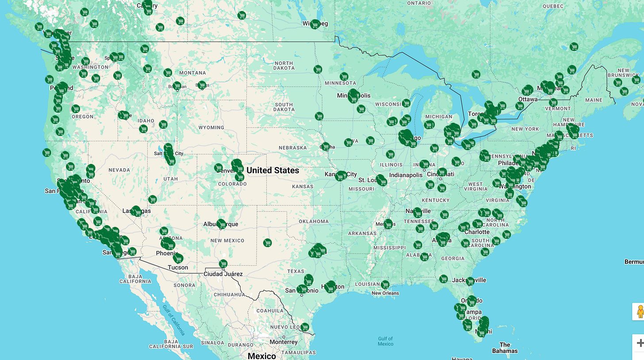Click the store marker at Nashville
644x360 pixels.
pos(417,213)
